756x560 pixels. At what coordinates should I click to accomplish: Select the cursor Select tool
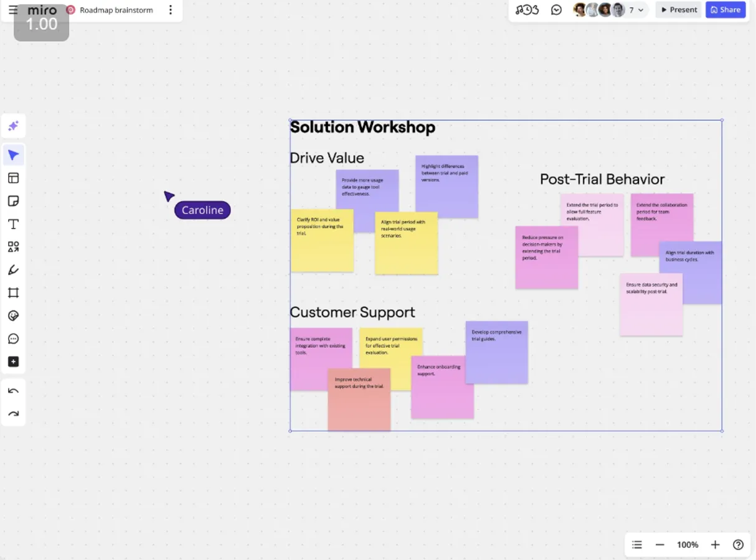pos(13,155)
